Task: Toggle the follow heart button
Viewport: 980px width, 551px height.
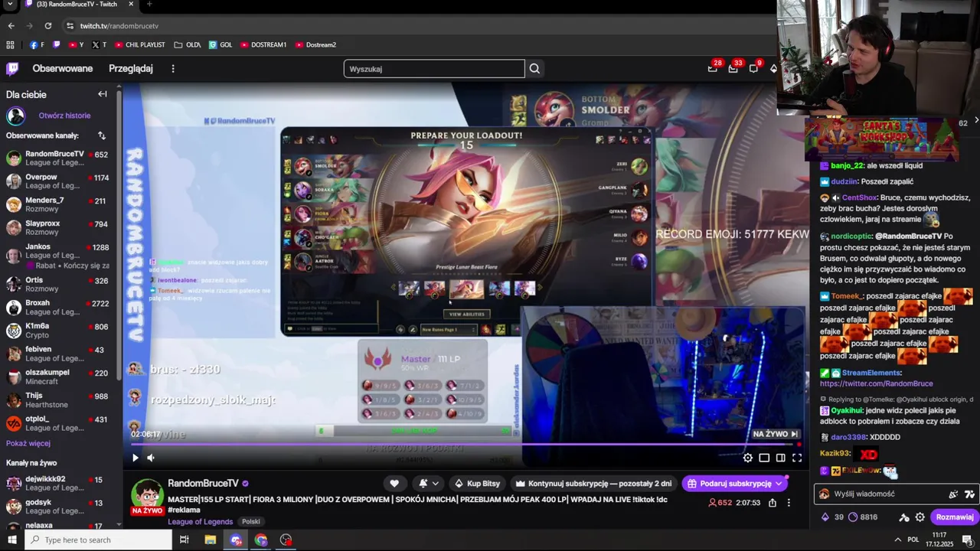Action: click(x=394, y=484)
